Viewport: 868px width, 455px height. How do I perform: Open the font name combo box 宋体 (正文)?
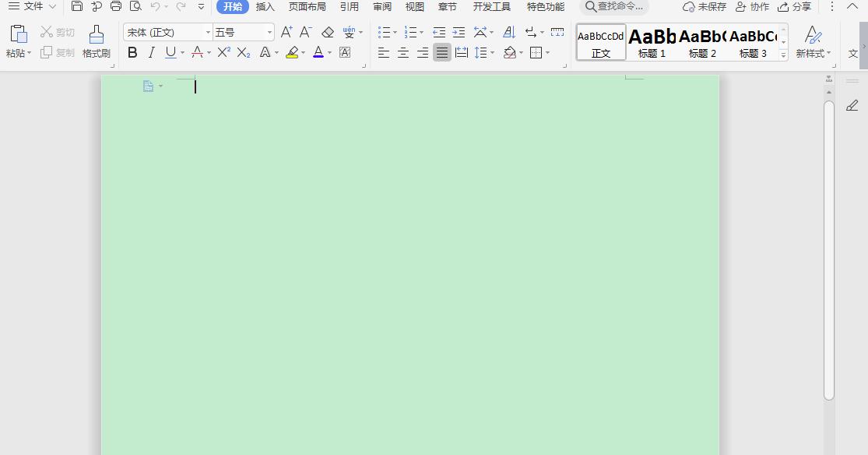tap(167, 32)
